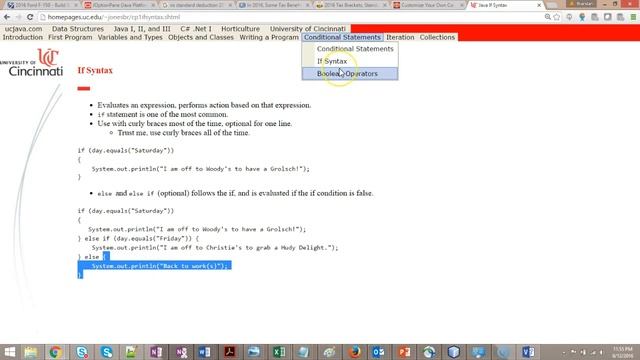Image resolution: width=640 pixels, height=360 pixels.
Task: Open the Windows Start button
Action: coord(9,352)
